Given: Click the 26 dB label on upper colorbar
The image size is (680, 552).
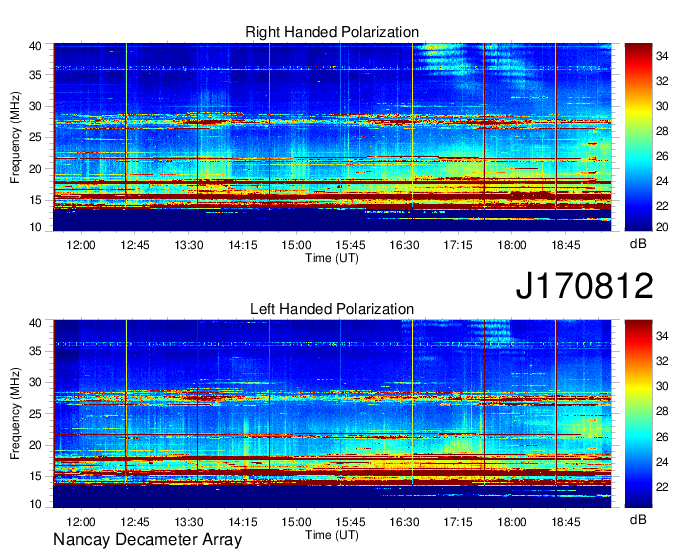Looking at the screenshot, I should 662,156.
